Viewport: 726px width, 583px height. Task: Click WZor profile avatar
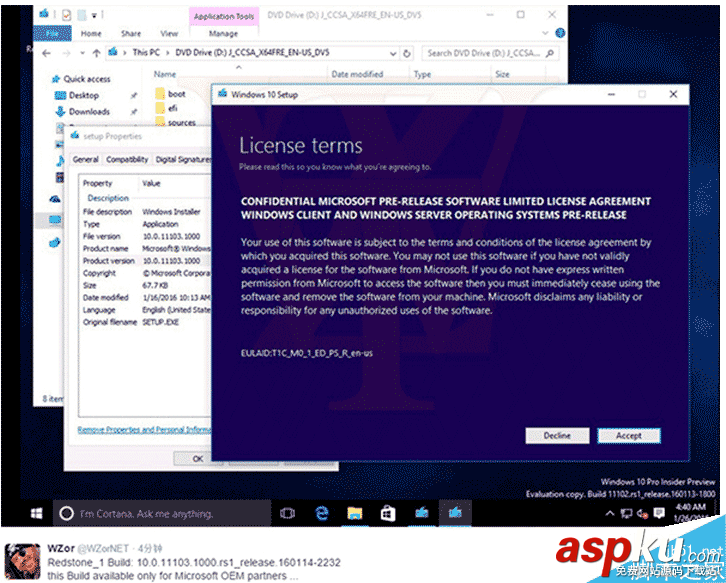(x=23, y=562)
